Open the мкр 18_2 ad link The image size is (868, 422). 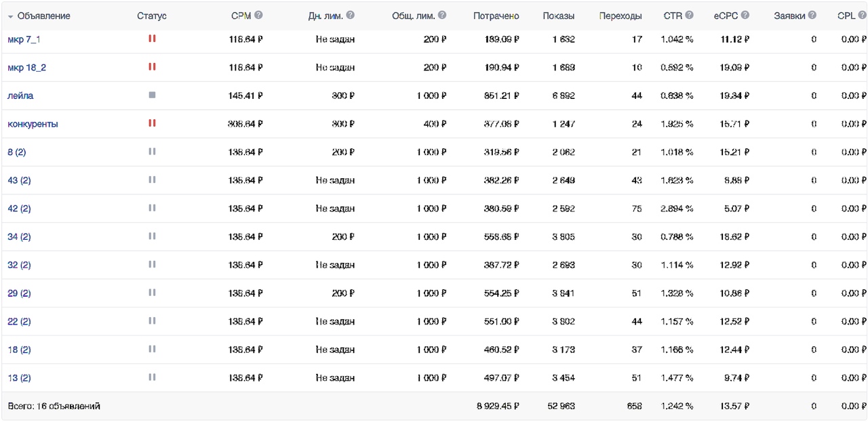pyautogui.click(x=27, y=68)
